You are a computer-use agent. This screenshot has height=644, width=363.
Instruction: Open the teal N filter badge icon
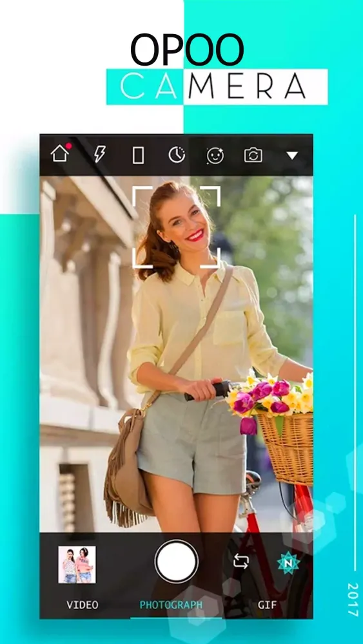(x=288, y=563)
